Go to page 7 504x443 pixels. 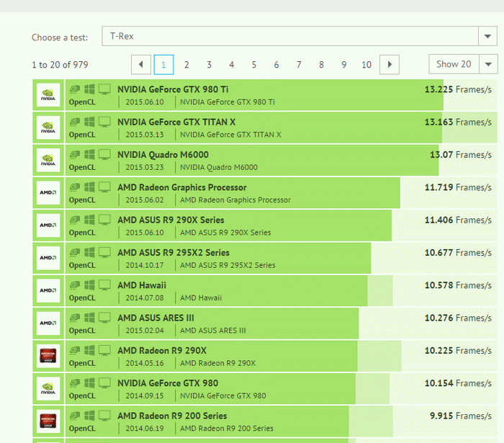point(299,65)
